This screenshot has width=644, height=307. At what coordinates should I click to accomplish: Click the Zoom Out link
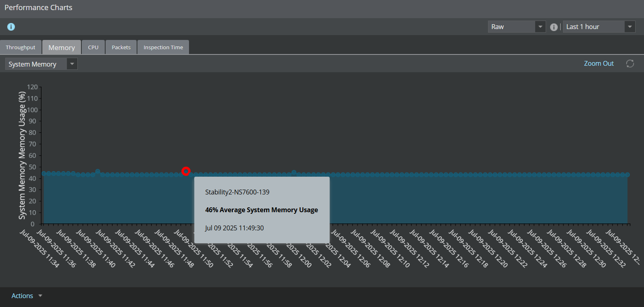click(598, 63)
